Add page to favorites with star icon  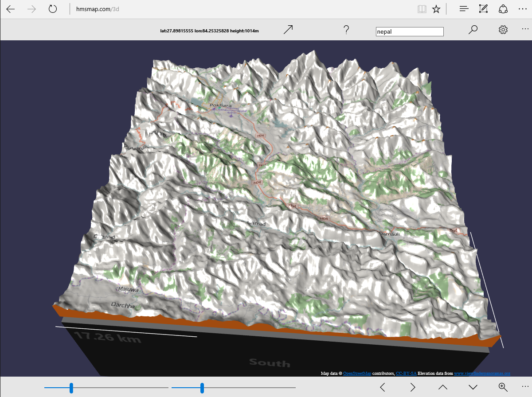pos(436,9)
